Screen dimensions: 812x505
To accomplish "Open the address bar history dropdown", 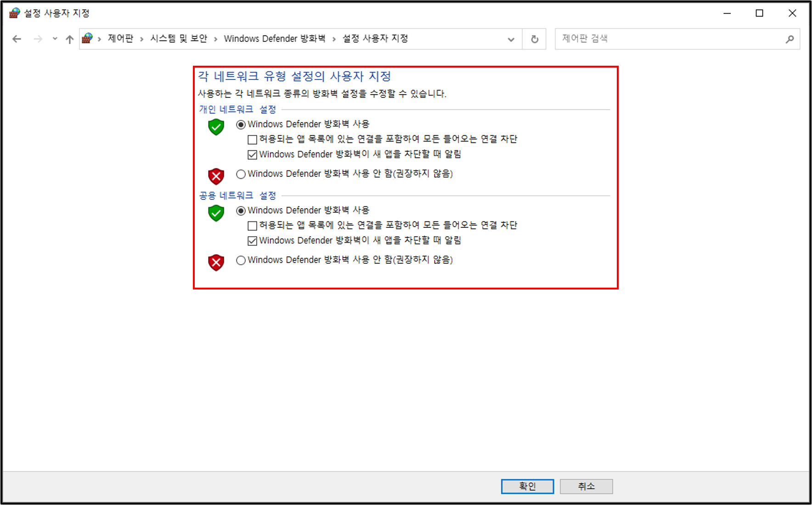I will (x=511, y=40).
